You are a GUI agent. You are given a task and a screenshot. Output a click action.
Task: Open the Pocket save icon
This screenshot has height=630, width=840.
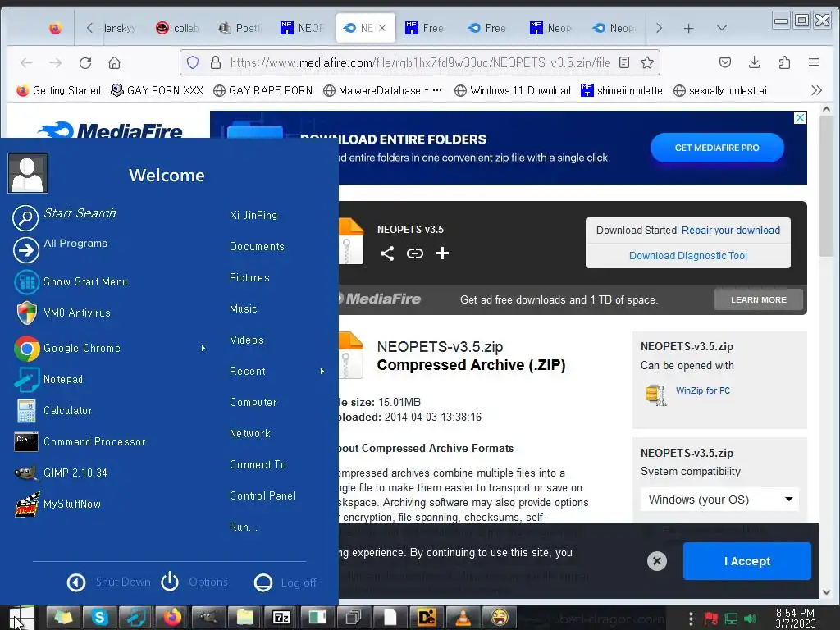coord(725,62)
